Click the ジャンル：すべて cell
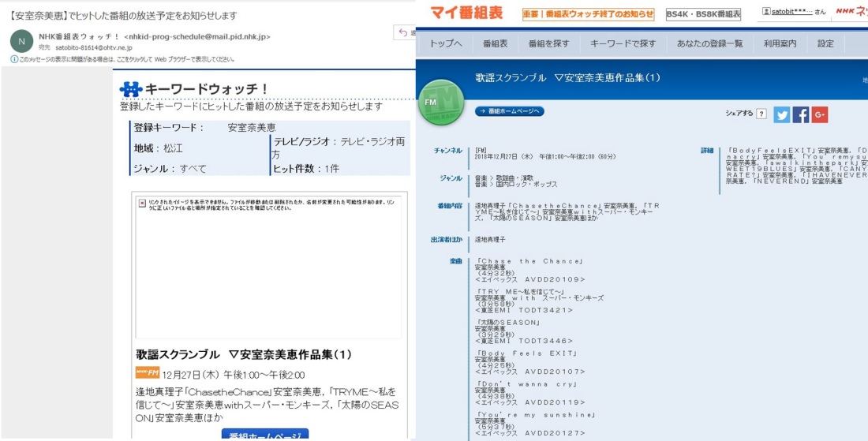The width and height of the screenshot is (868, 441). [x=170, y=169]
